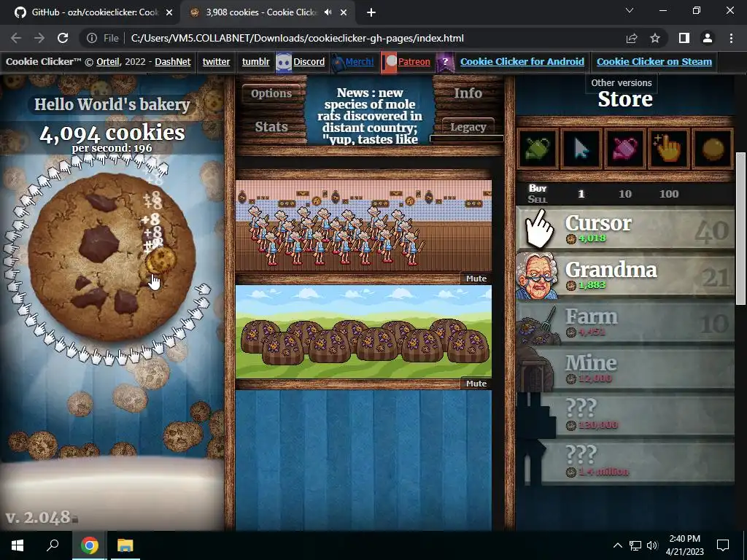This screenshot has height=560, width=747.
Task: Mute the grandma building row
Action: [476, 279]
